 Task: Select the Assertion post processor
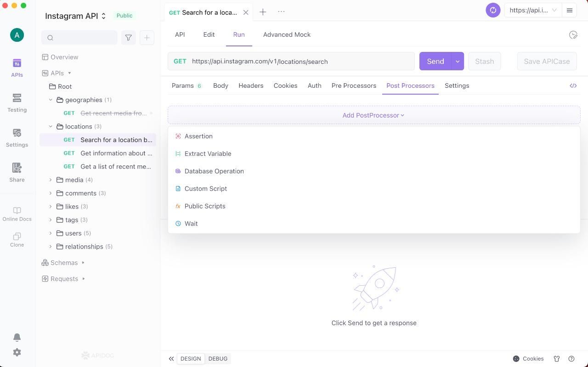pos(374,136)
